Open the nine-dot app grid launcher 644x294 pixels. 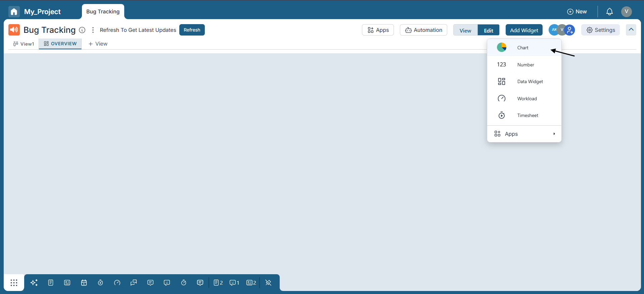14,283
